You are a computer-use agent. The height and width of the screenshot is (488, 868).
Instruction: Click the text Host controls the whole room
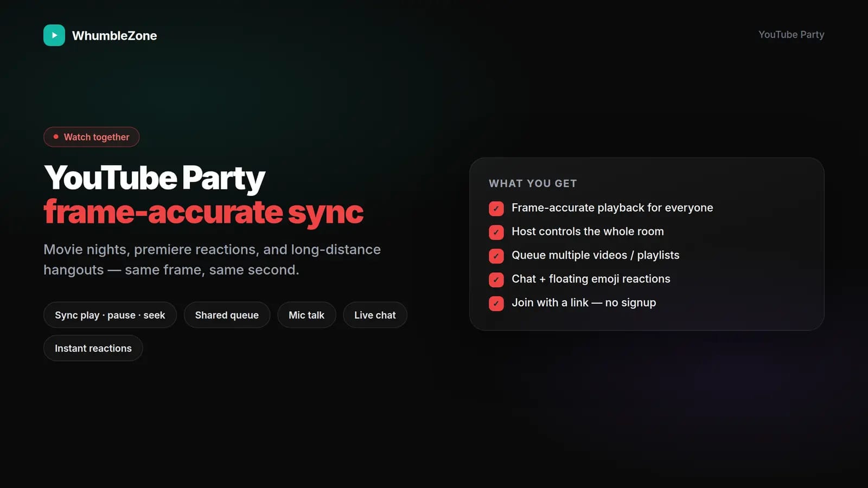(588, 232)
